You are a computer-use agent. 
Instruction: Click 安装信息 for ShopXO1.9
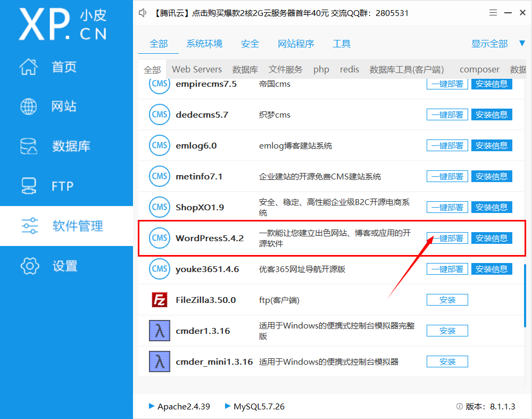492,207
